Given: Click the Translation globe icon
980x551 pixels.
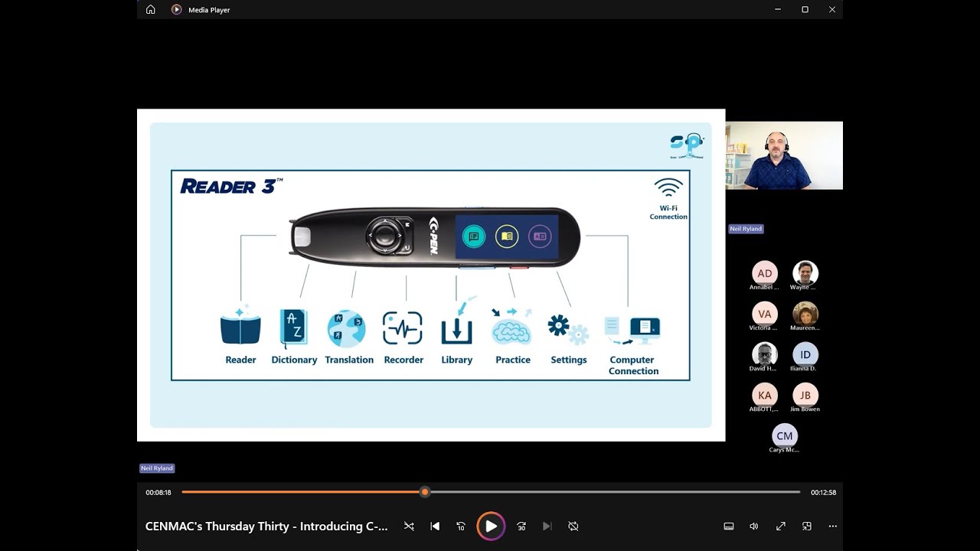Looking at the screenshot, I should (x=347, y=329).
